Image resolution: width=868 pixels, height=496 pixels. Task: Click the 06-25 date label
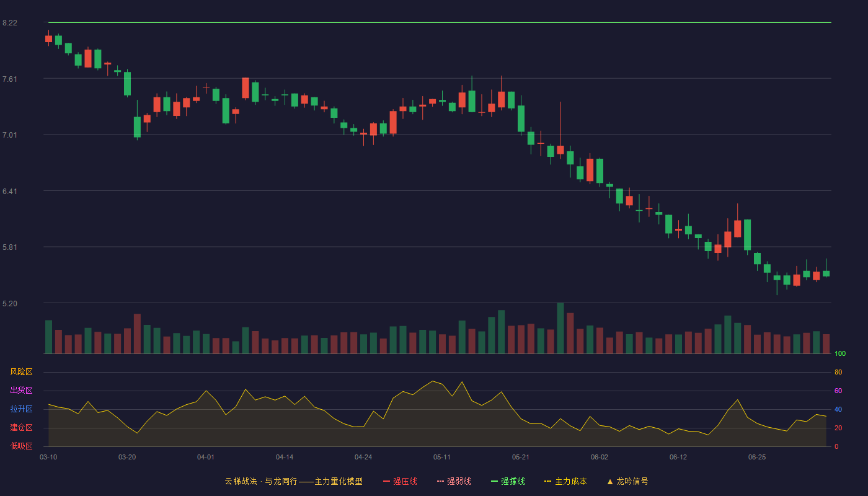[x=757, y=457]
